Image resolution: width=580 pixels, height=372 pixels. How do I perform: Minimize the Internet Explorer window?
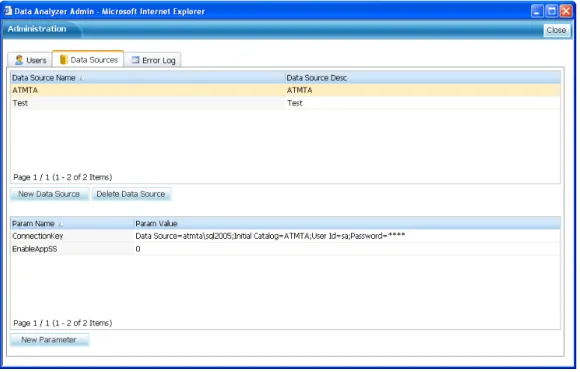pos(537,11)
